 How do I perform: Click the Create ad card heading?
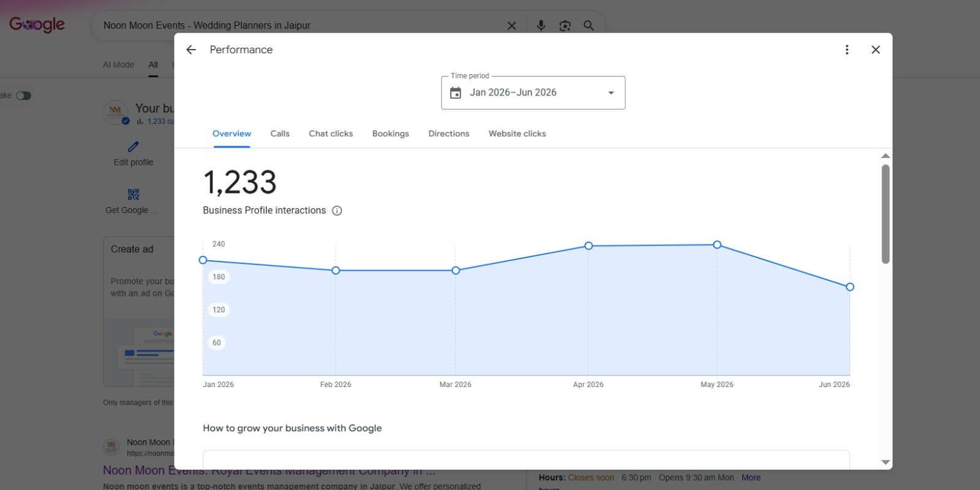pyautogui.click(x=132, y=249)
